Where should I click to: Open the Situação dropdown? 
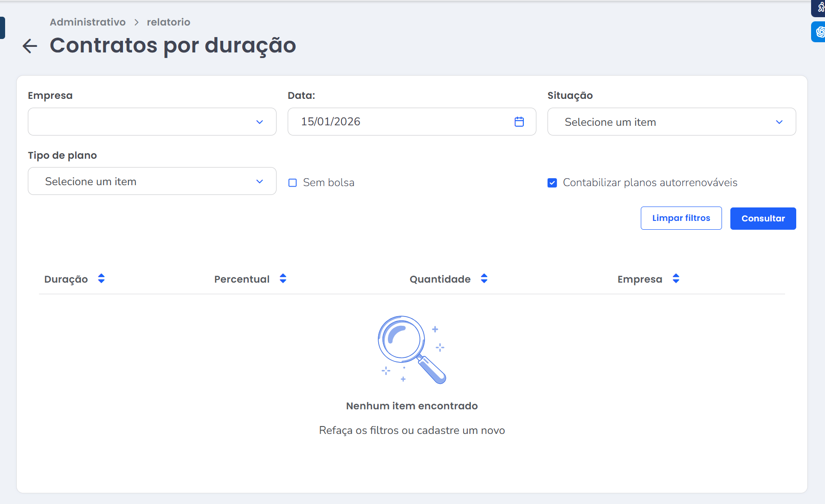(x=671, y=122)
